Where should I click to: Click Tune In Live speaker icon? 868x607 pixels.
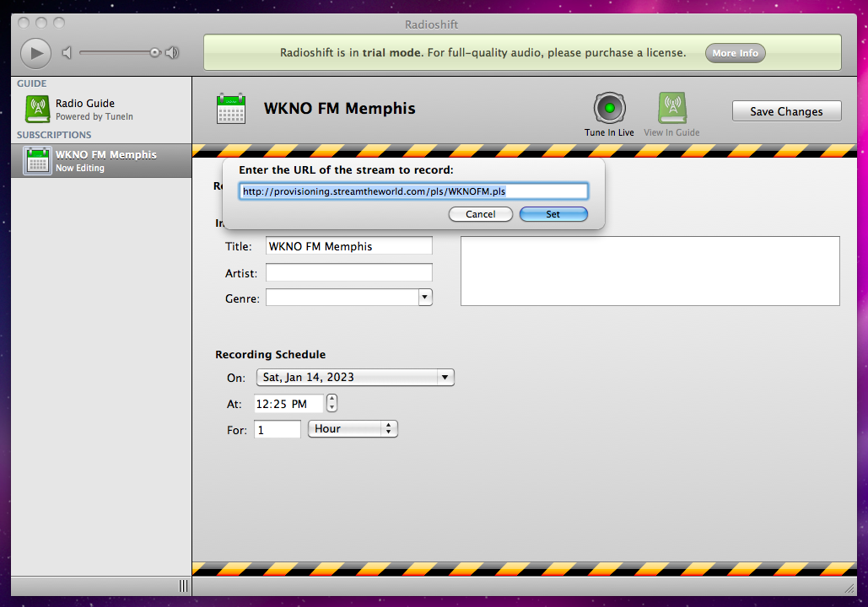610,108
